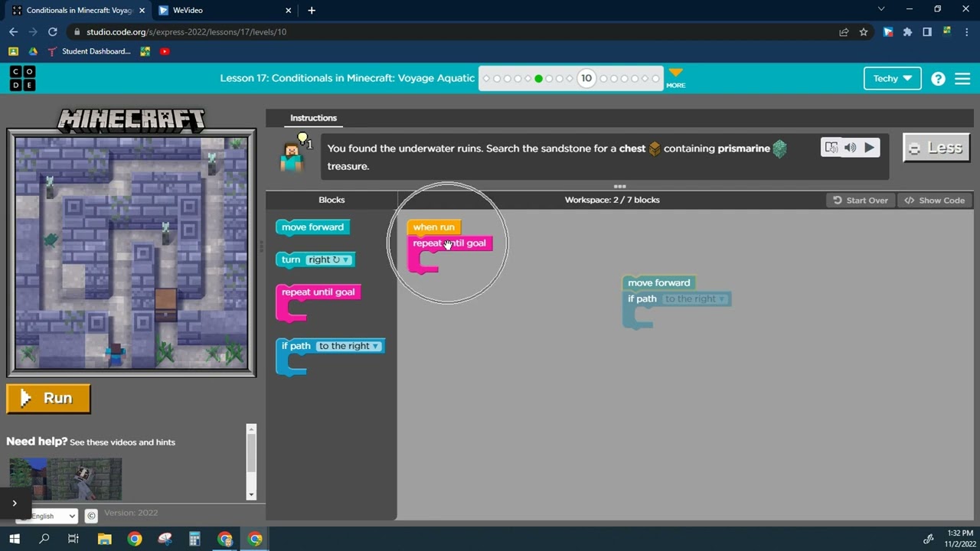
Task: Collapse instructions with Less button
Action: click(x=936, y=148)
